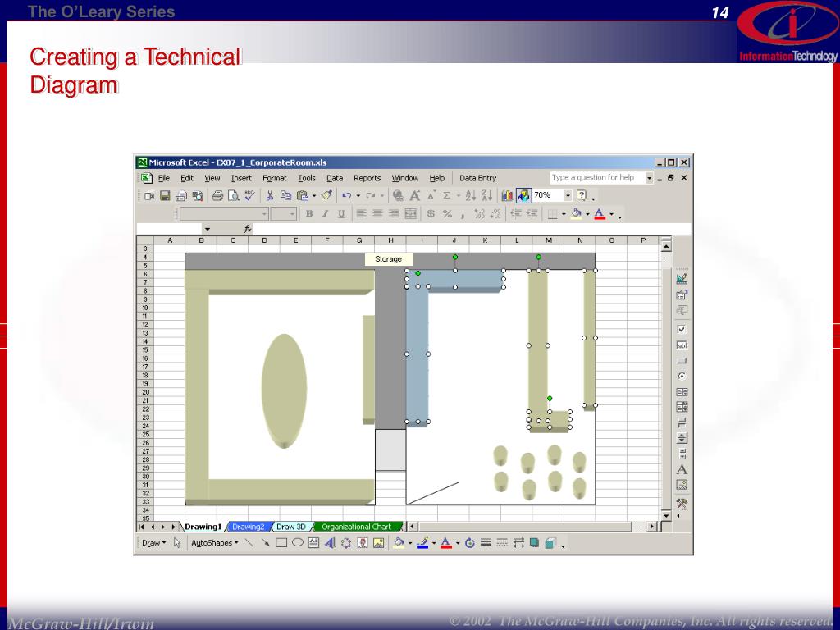Expand the AutoShapes dropdown

point(215,543)
